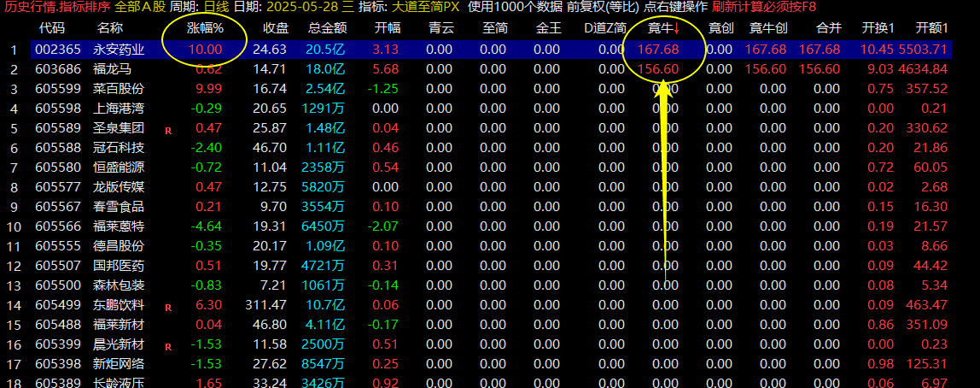Click the 名称 column header
Image resolution: width=980 pixels, height=388 pixels.
(x=110, y=28)
